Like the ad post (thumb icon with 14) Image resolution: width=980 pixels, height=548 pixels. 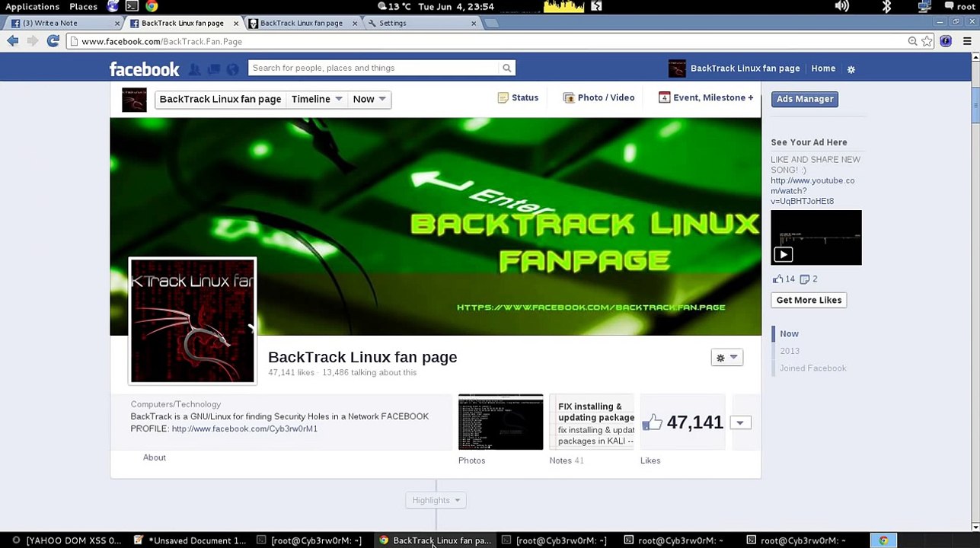click(784, 279)
